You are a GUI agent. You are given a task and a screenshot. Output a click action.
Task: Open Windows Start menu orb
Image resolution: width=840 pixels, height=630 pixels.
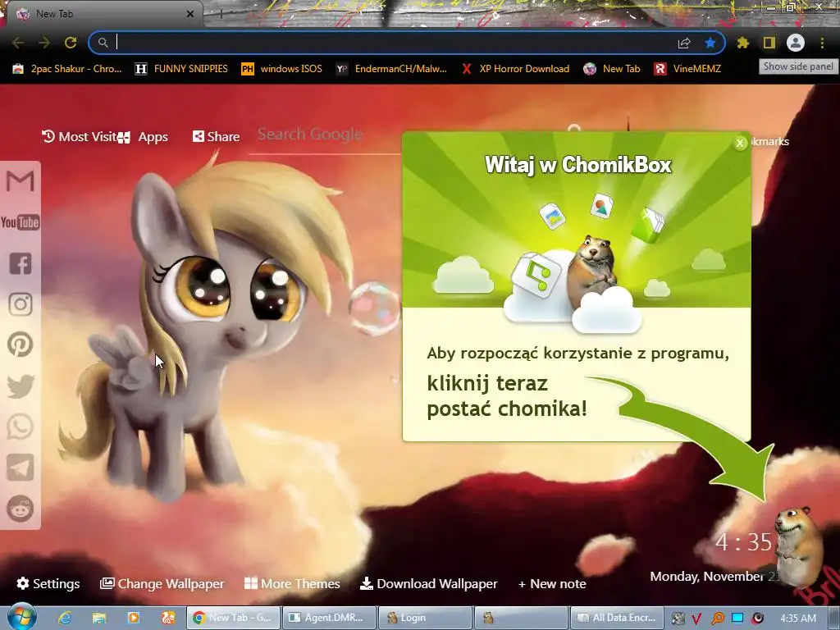tap(22, 617)
